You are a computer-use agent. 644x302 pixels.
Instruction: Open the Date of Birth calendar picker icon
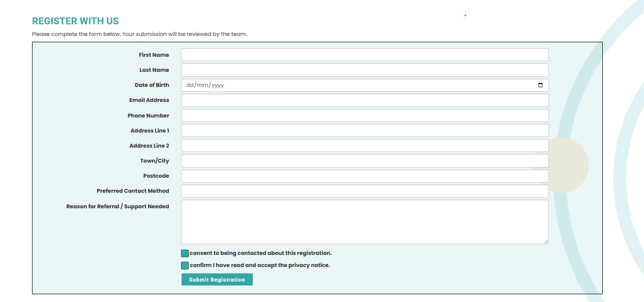[540, 85]
